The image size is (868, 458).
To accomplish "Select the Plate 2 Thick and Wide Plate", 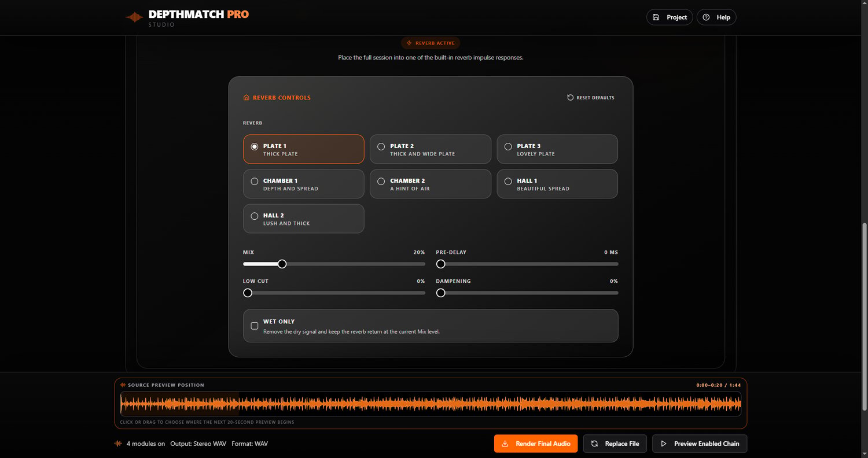I will [431, 149].
